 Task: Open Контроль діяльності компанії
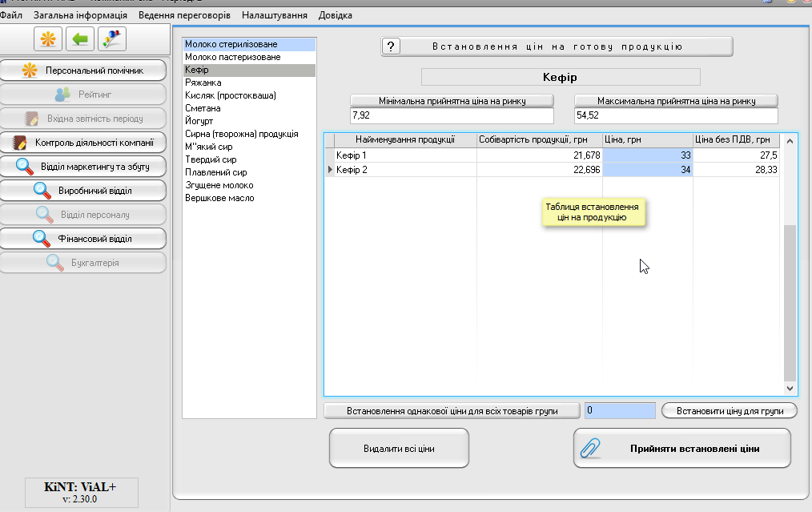click(x=83, y=143)
